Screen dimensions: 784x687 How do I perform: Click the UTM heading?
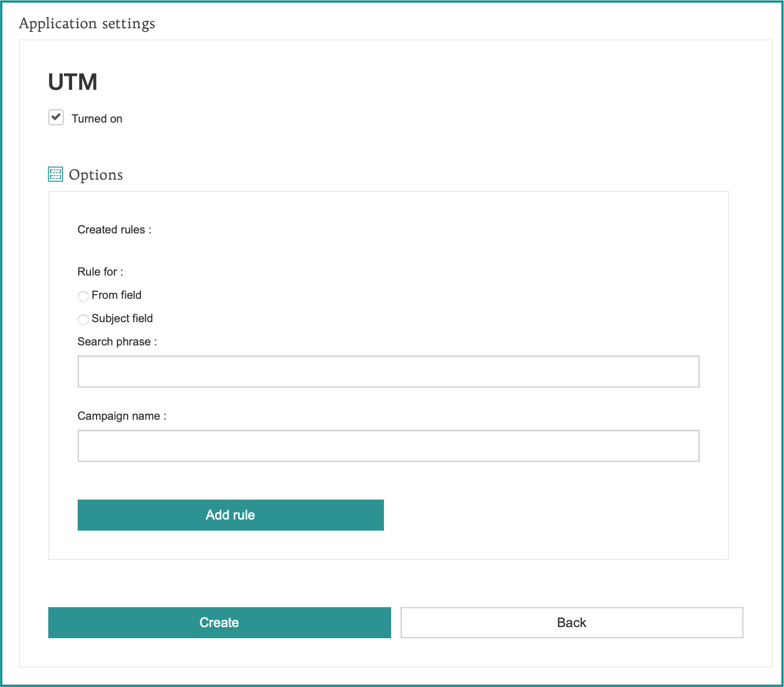click(x=73, y=82)
